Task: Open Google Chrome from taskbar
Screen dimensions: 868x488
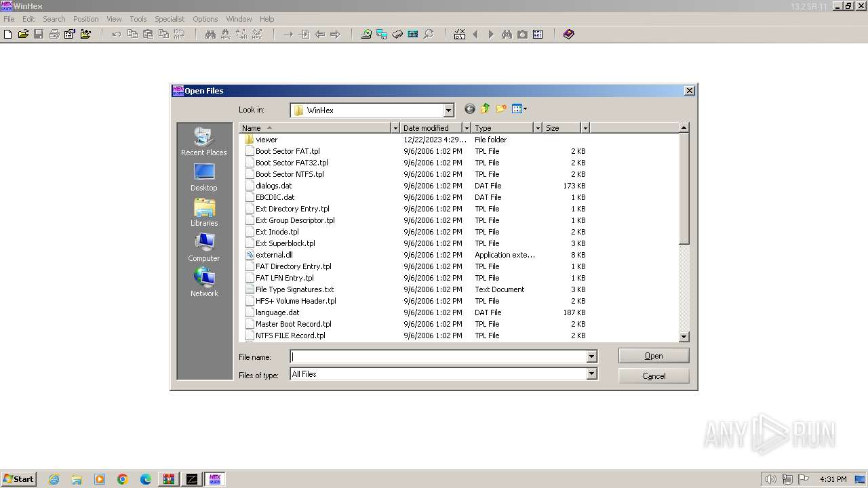Action: (x=123, y=479)
